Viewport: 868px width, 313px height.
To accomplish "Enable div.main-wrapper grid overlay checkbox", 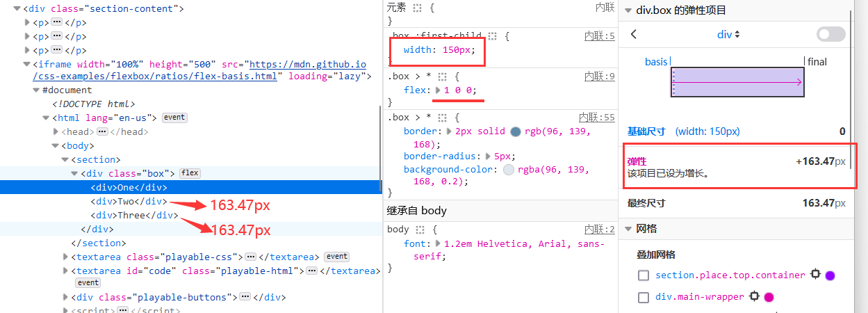I will click(644, 298).
